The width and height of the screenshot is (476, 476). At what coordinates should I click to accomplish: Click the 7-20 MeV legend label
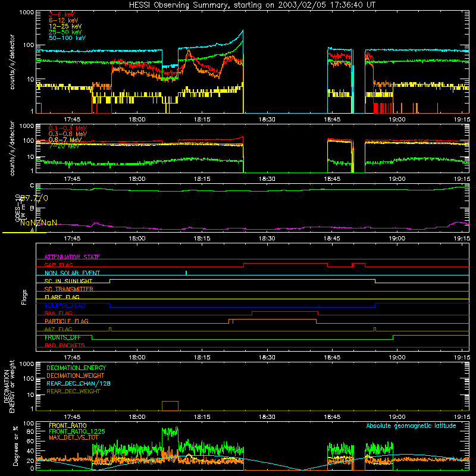[64, 146]
